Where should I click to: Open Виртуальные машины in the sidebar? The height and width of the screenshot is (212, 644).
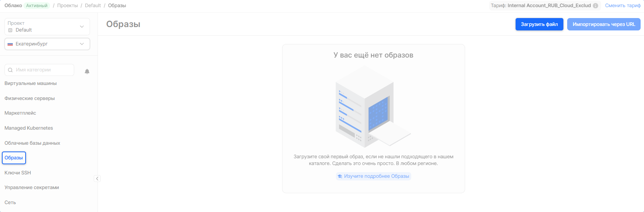[31, 83]
